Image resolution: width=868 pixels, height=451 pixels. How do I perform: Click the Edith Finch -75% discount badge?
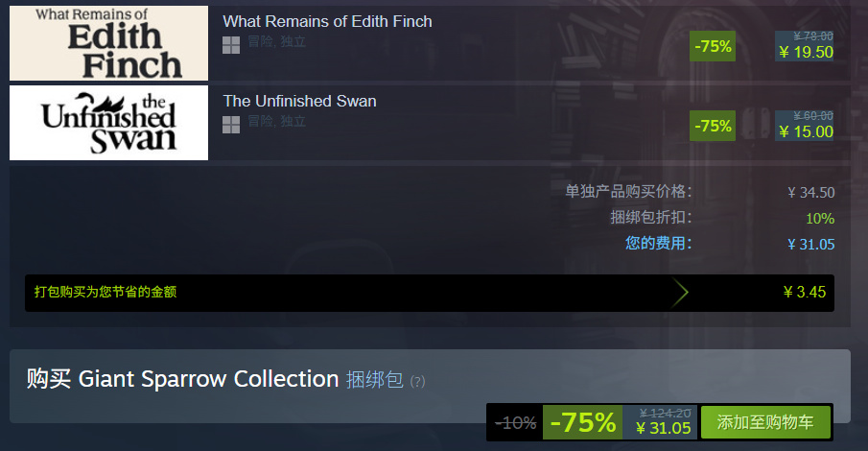713,46
